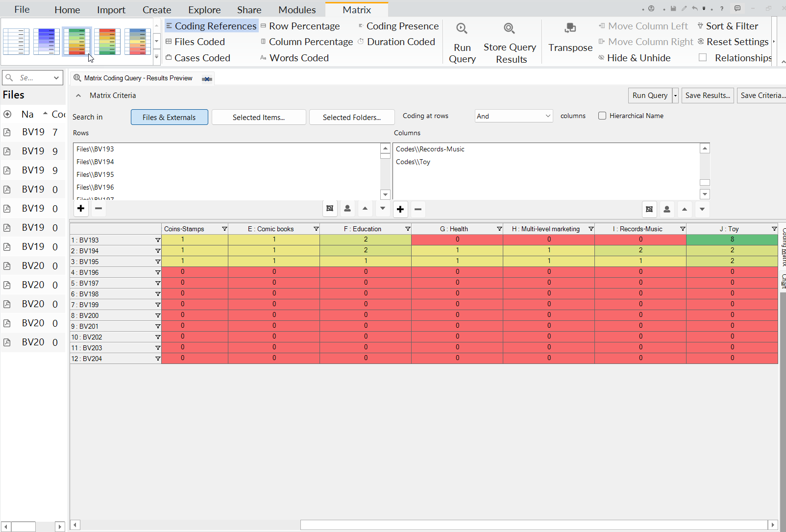Image resolution: width=786 pixels, height=532 pixels.
Task: Click Selected Folders... button
Action: coord(352,117)
